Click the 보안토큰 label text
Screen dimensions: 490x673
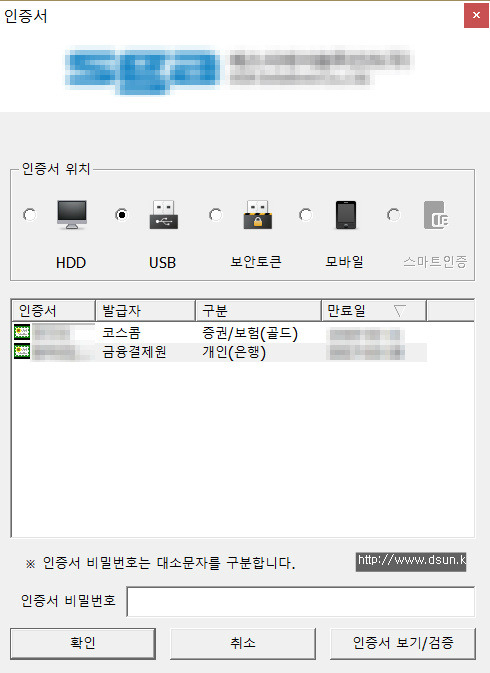[x=256, y=262]
